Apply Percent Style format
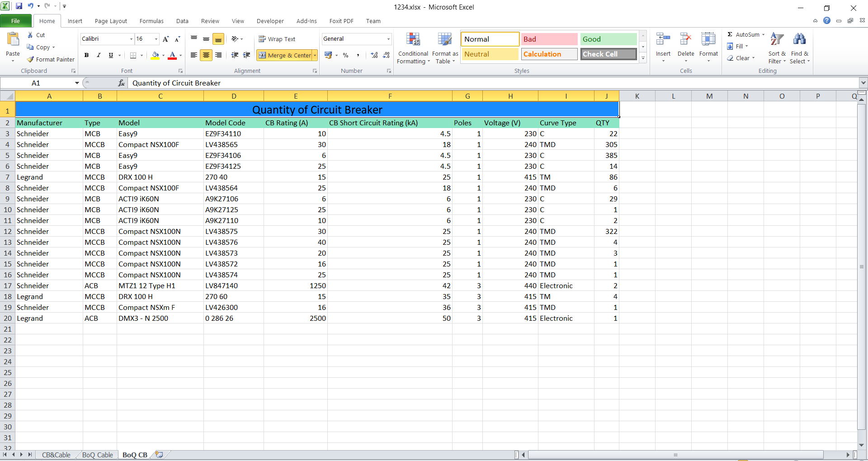 [x=346, y=55]
